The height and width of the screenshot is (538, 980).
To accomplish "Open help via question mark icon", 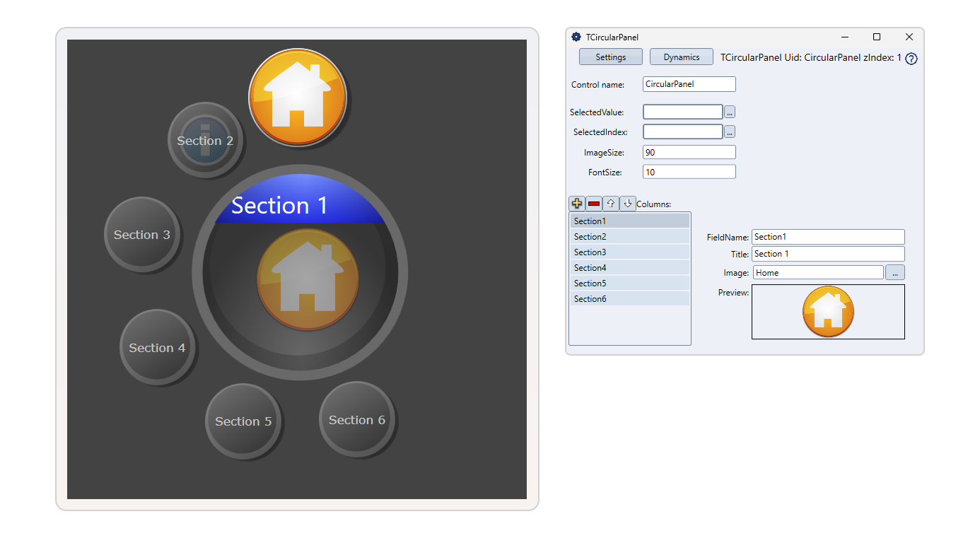I will pyautogui.click(x=911, y=59).
